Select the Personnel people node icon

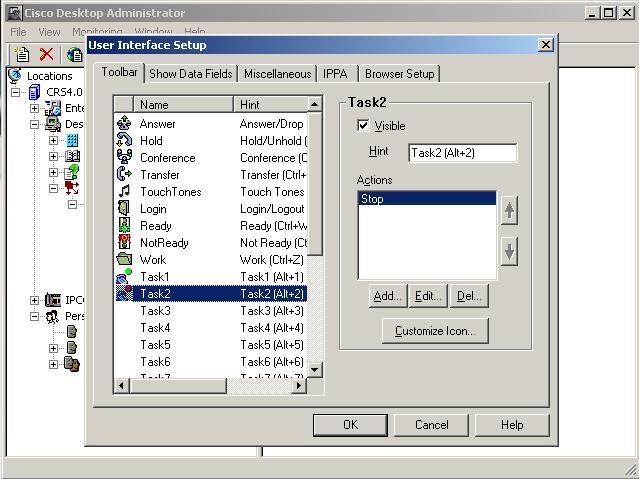pos(53,316)
